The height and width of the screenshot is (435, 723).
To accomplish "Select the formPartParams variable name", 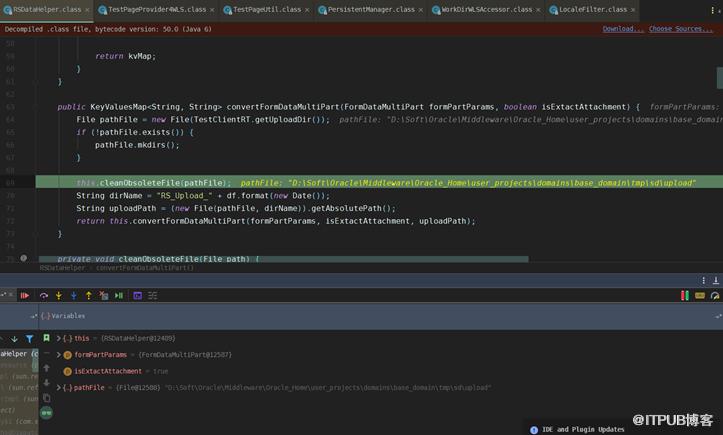I will 101,355.
